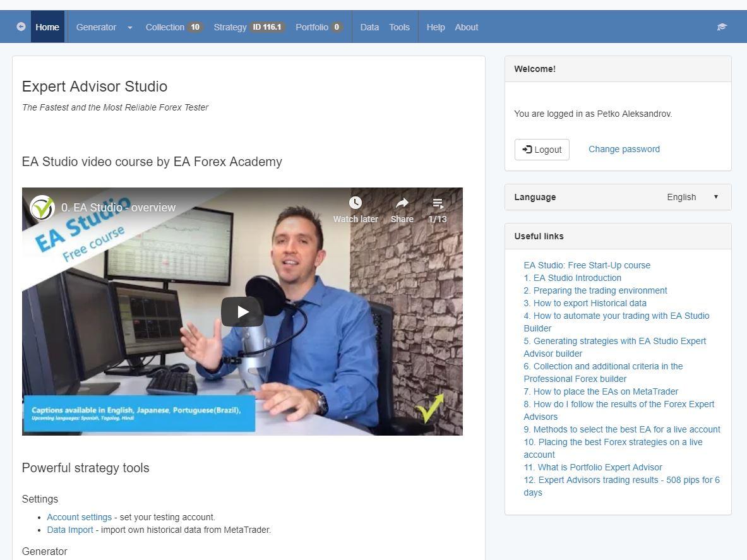Open 7. How to place EAs on MetaTrader

click(601, 391)
